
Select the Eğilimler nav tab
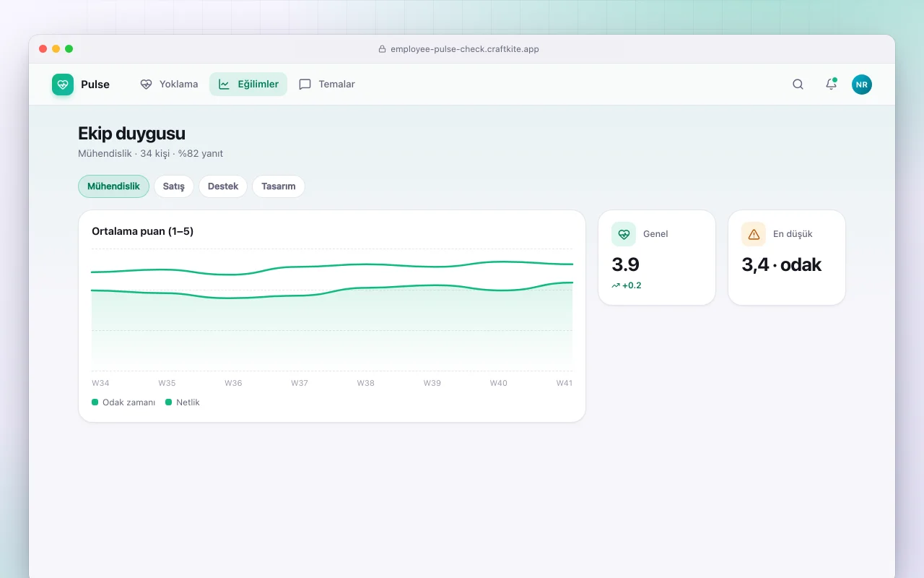click(x=248, y=85)
